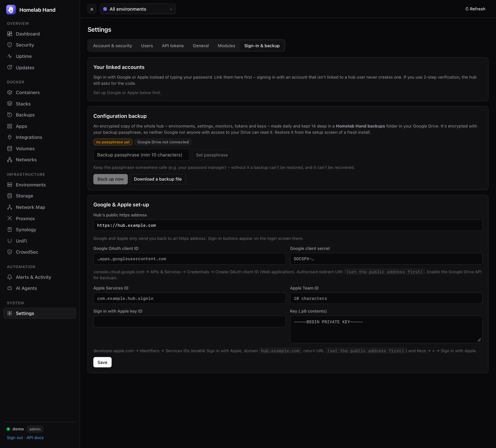Viewport: 496px width, 448px height.
Task: Open Synology via its device icon
Action: (x=10, y=229)
